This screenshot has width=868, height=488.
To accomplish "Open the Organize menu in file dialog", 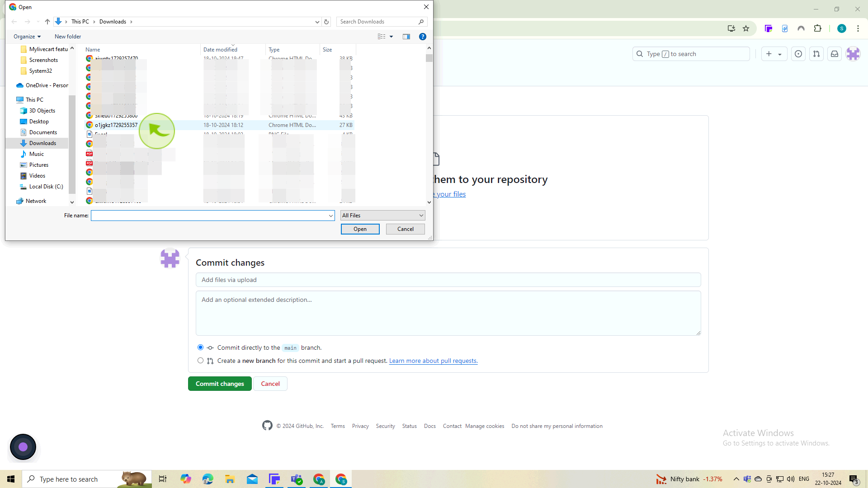I will coord(26,36).
